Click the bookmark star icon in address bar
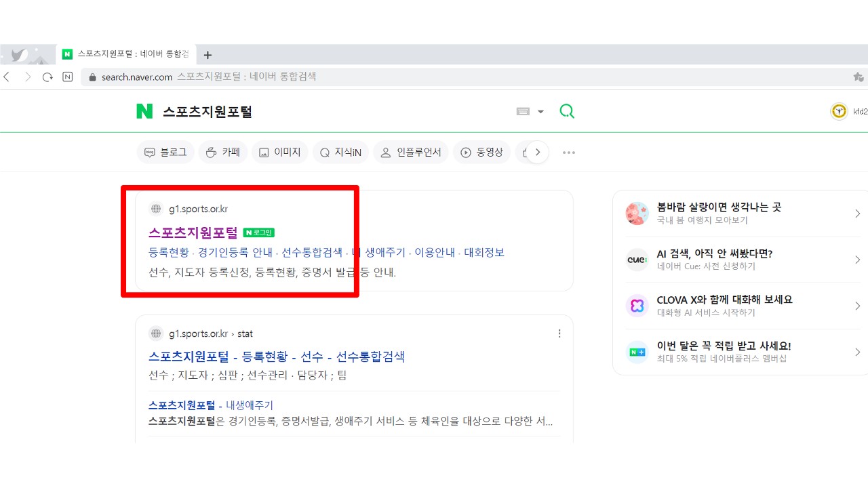The height and width of the screenshot is (488, 868). [x=858, y=77]
